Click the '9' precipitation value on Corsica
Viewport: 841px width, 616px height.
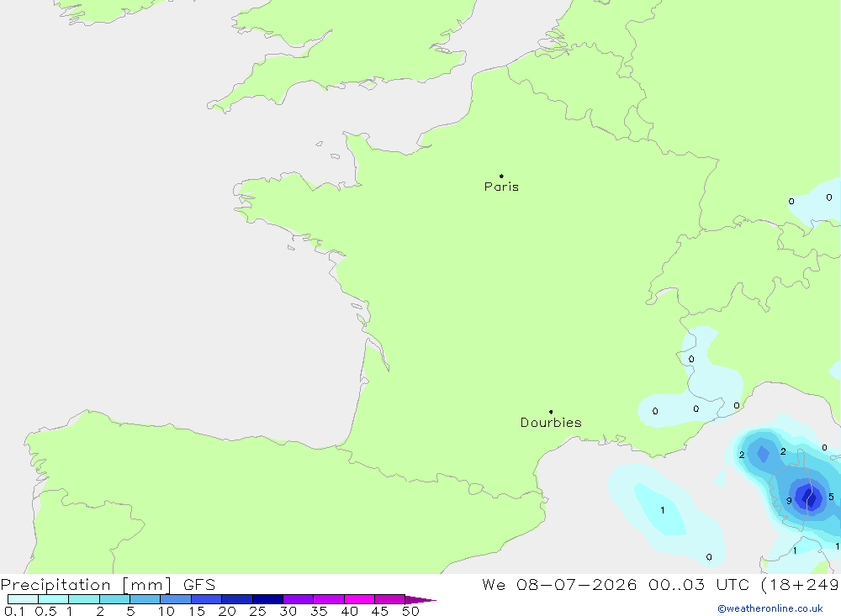tap(789, 501)
